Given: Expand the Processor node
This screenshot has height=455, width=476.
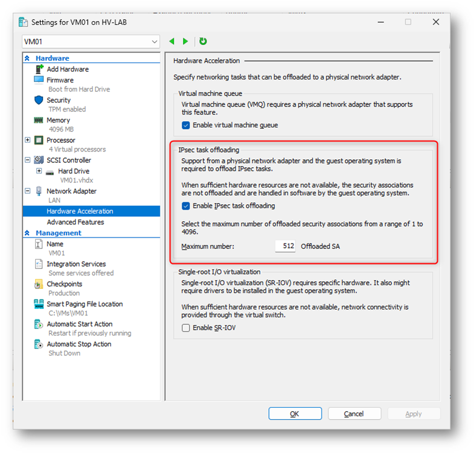Looking at the screenshot, I should click(28, 140).
